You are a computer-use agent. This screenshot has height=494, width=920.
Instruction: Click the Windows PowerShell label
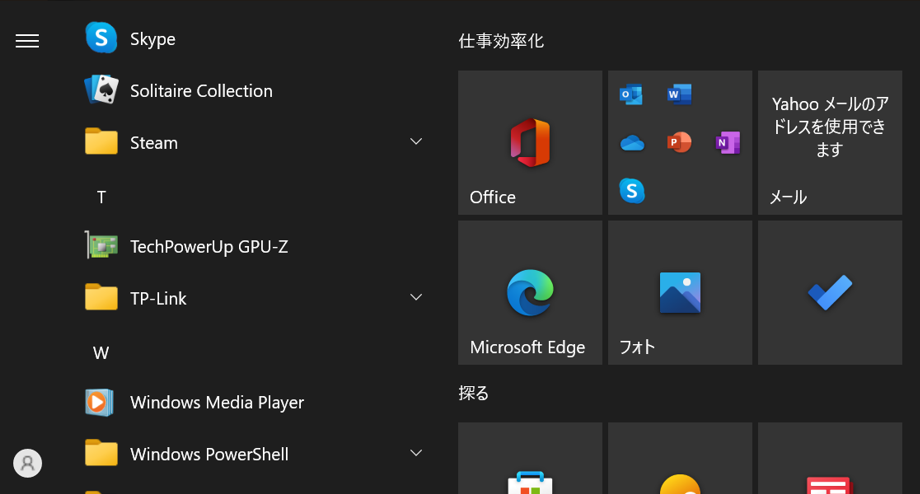pos(209,454)
